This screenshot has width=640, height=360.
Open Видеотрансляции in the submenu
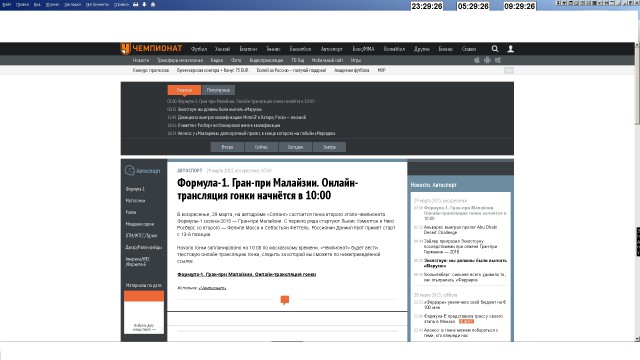tap(266, 60)
